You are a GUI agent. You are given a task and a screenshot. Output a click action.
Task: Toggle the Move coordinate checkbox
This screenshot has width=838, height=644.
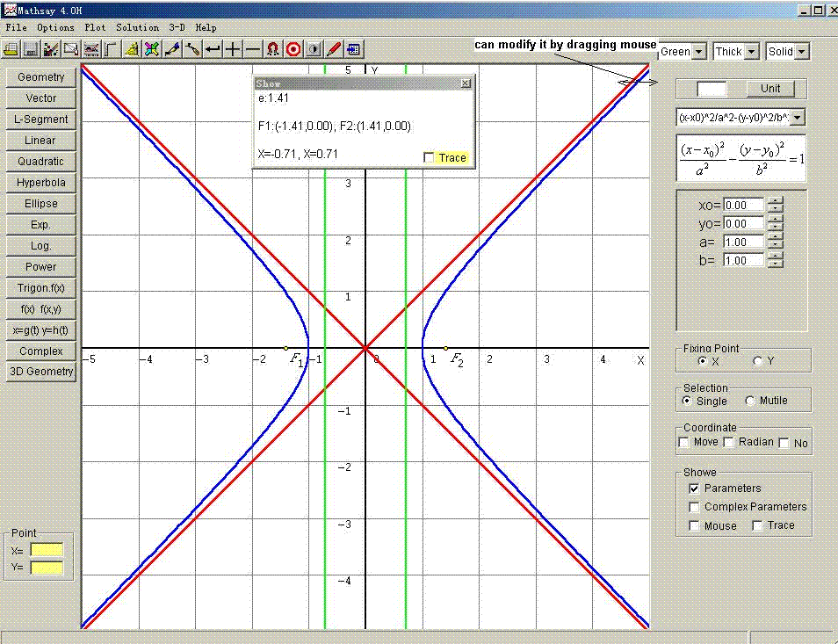683,443
